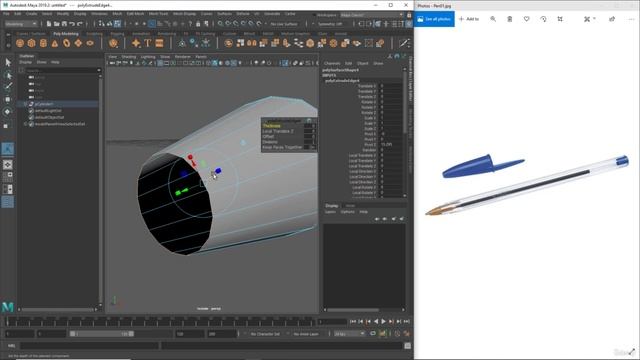Choose the Lasso select tool in Maya toolbox
This screenshot has height=360, width=640.
coord(8,75)
